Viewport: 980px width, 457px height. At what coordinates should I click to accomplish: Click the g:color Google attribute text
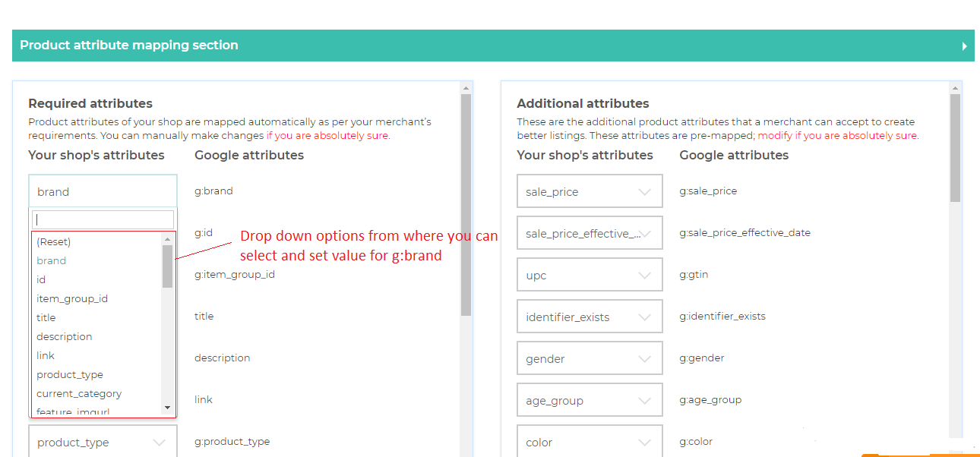(697, 441)
